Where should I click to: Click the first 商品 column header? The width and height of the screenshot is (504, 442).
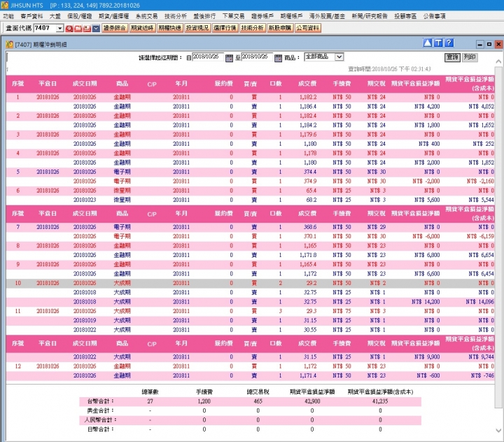coord(122,83)
